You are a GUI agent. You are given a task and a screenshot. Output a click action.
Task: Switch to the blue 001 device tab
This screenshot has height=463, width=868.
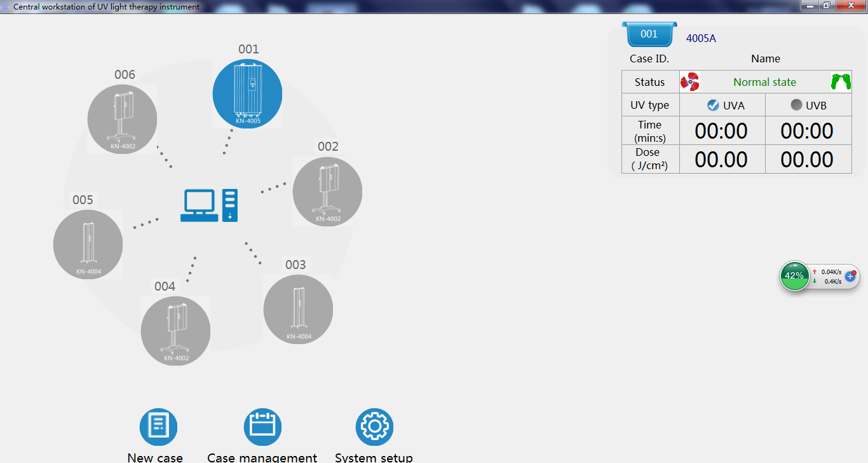click(649, 34)
